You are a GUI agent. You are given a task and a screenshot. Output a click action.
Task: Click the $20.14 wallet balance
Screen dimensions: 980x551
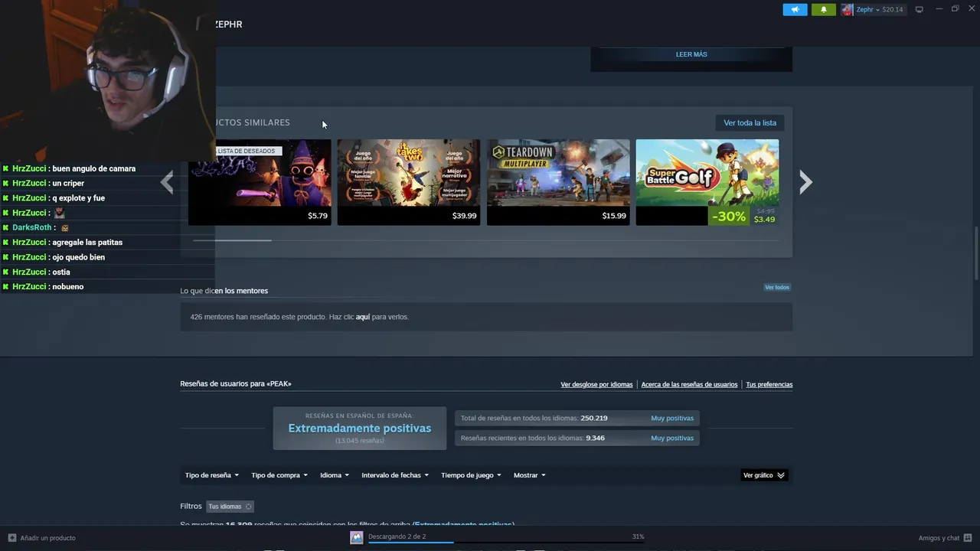[893, 9]
